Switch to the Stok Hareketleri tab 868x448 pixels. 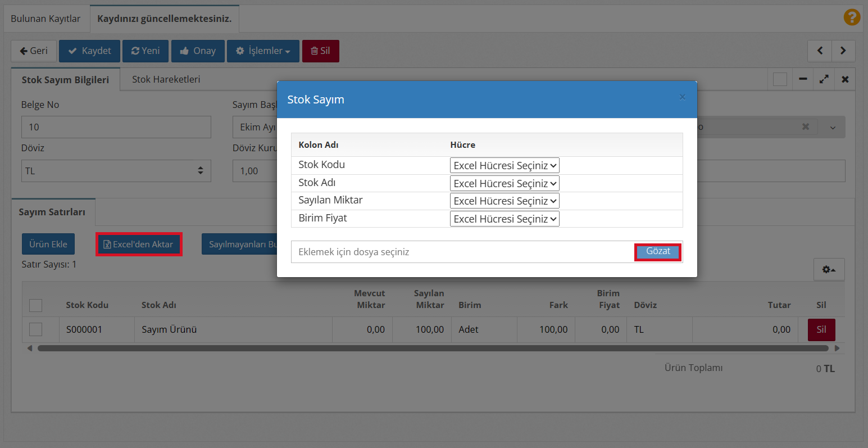pos(166,79)
